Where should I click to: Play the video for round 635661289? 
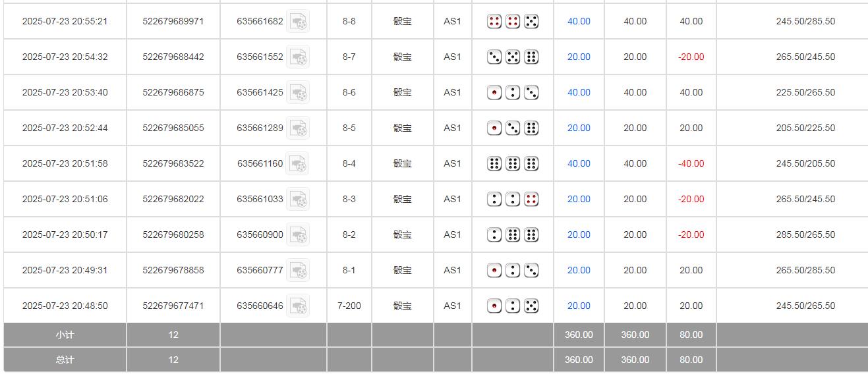pyautogui.click(x=298, y=128)
